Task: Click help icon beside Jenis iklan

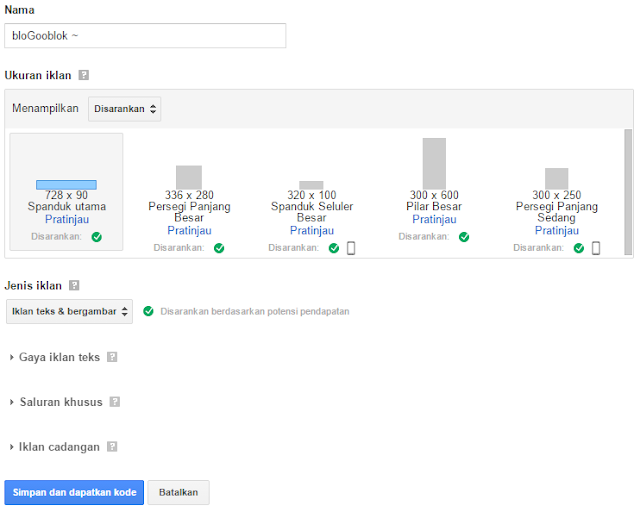Action: click(74, 285)
